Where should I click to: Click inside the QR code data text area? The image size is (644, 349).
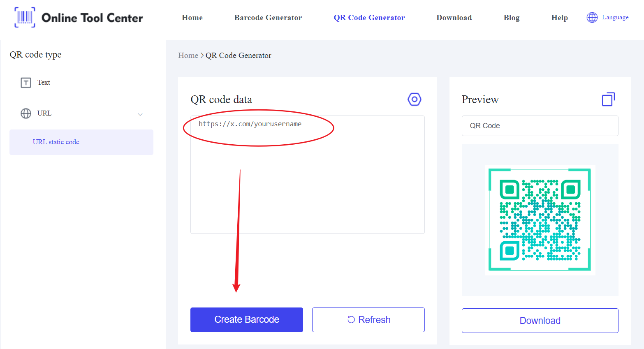(x=308, y=175)
